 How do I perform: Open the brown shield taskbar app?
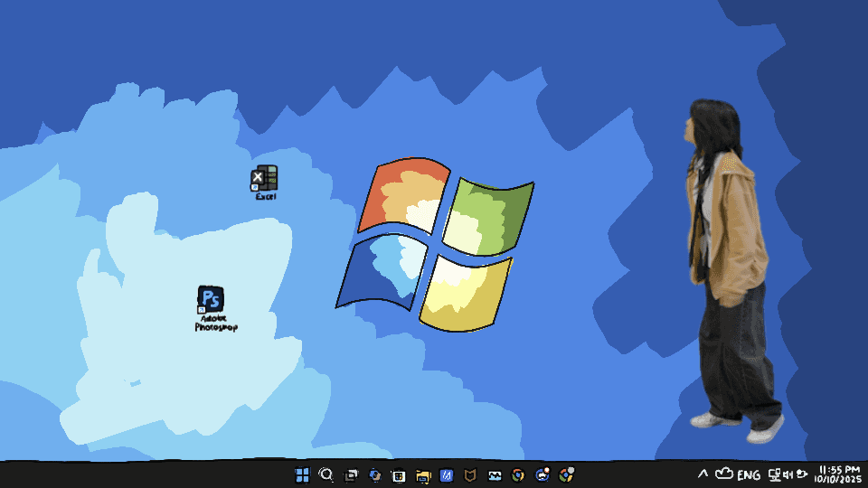pos(470,475)
